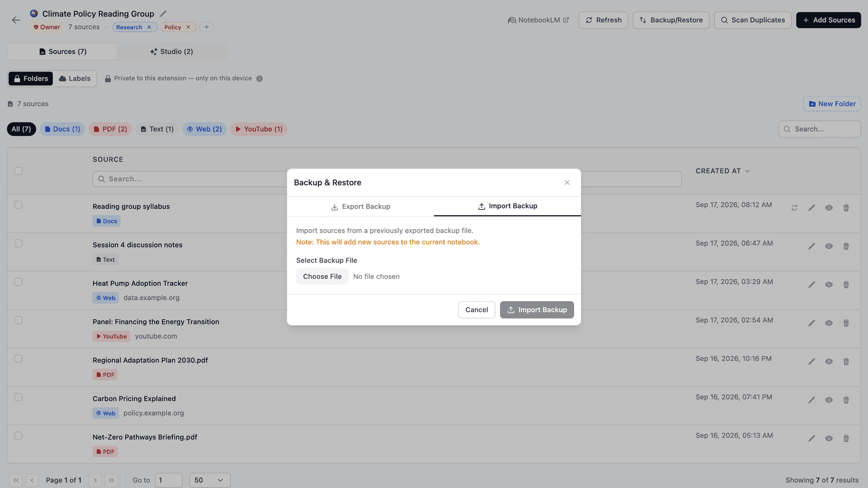Remove the Policy tag
Viewport: 868px width, 488px height.
click(188, 27)
